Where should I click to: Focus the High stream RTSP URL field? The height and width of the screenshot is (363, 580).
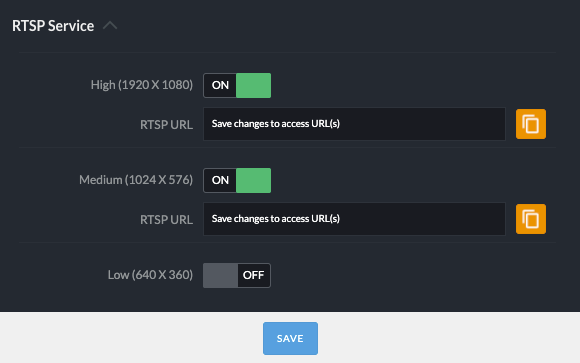pos(354,124)
